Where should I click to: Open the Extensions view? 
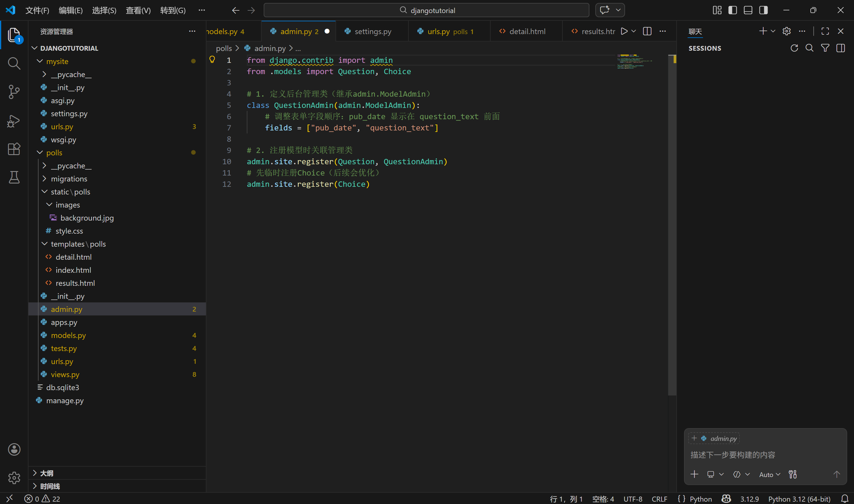click(x=14, y=149)
